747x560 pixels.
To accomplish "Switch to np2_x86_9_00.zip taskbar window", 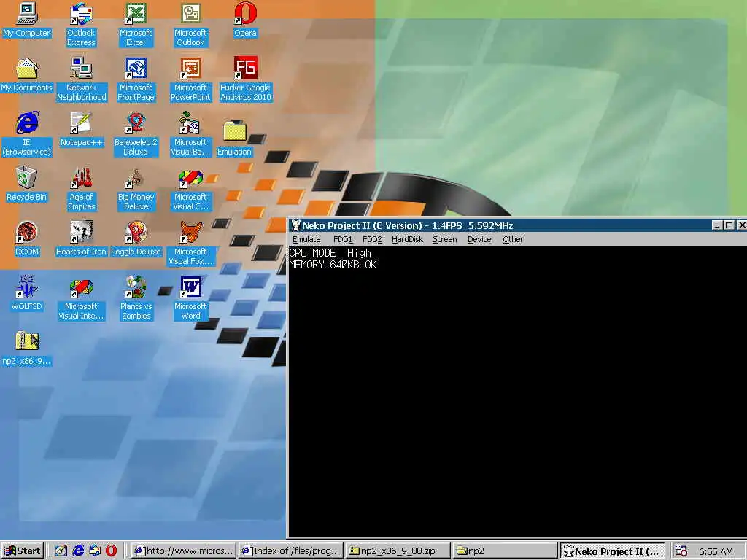I will pyautogui.click(x=398, y=551).
